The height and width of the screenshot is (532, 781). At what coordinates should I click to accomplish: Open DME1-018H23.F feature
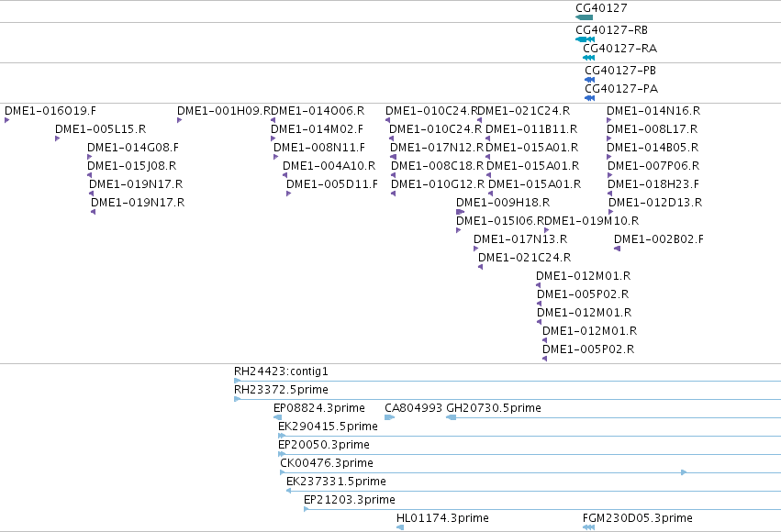[653, 184]
